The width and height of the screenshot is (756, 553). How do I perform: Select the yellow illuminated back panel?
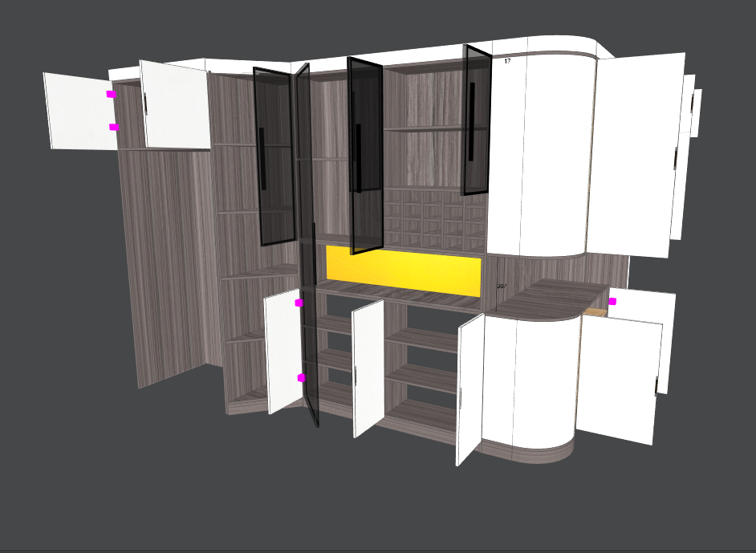[403, 272]
